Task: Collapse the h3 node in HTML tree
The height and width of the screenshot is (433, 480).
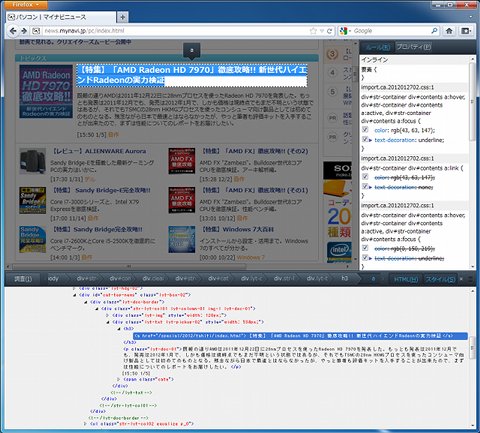Action: tap(119, 329)
